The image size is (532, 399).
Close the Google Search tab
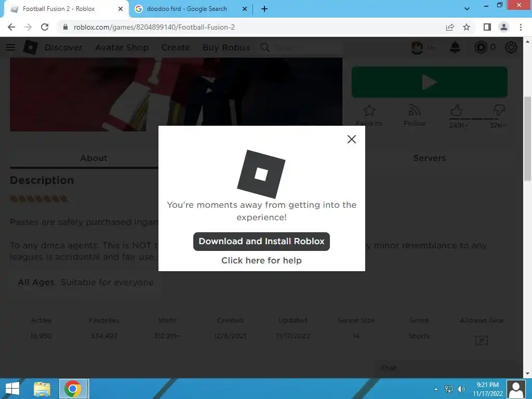point(245,9)
